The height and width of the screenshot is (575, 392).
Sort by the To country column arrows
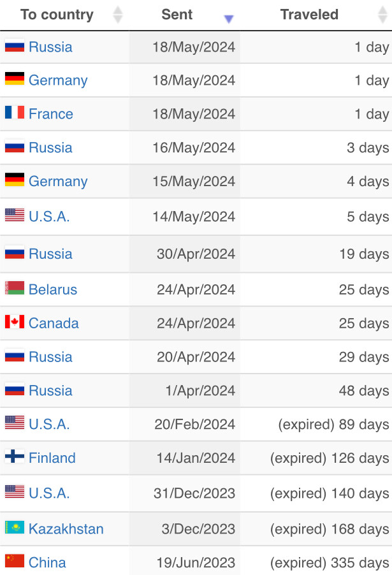pos(118,15)
